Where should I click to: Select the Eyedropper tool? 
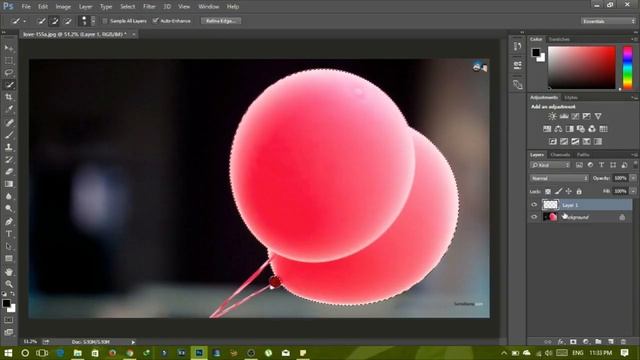(9, 109)
